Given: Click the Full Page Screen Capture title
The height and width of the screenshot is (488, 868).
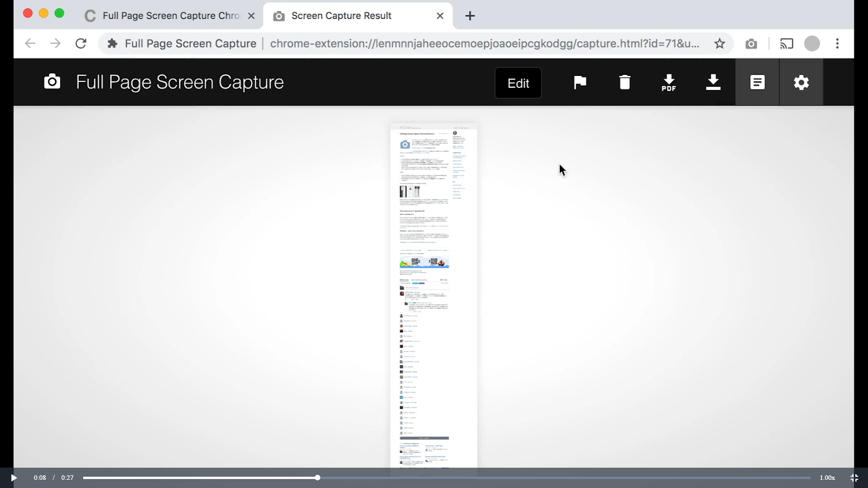Looking at the screenshot, I should [x=180, y=82].
